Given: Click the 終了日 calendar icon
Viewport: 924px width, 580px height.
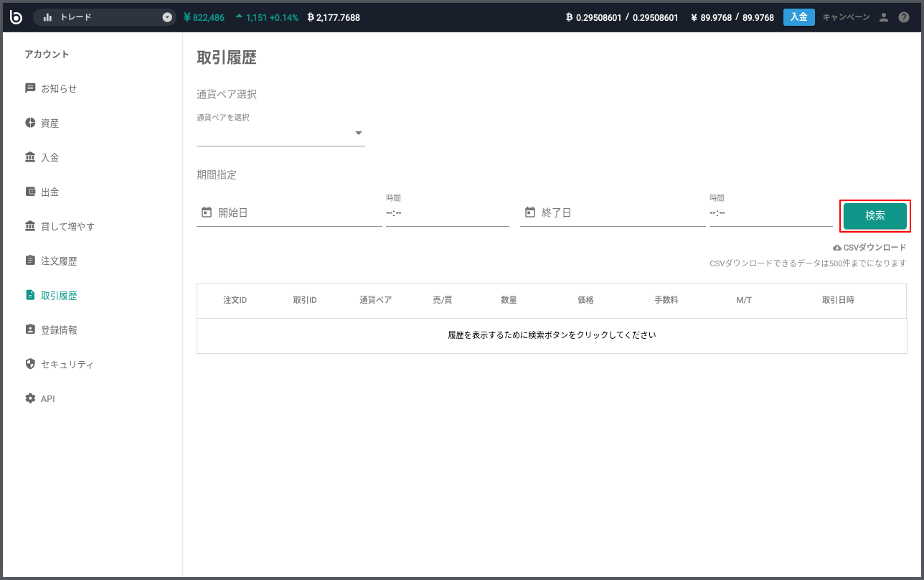Looking at the screenshot, I should (x=530, y=212).
